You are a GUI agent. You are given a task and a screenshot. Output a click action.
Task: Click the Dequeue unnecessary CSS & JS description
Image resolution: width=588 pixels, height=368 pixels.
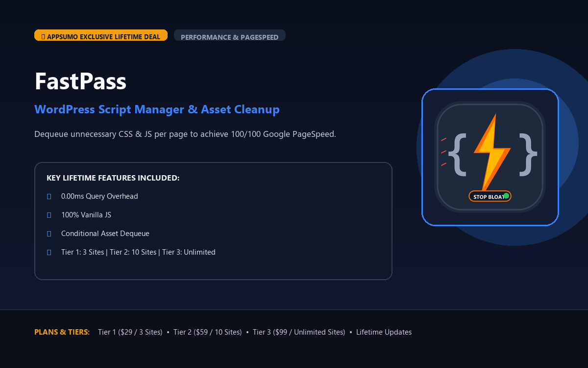tap(185, 134)
